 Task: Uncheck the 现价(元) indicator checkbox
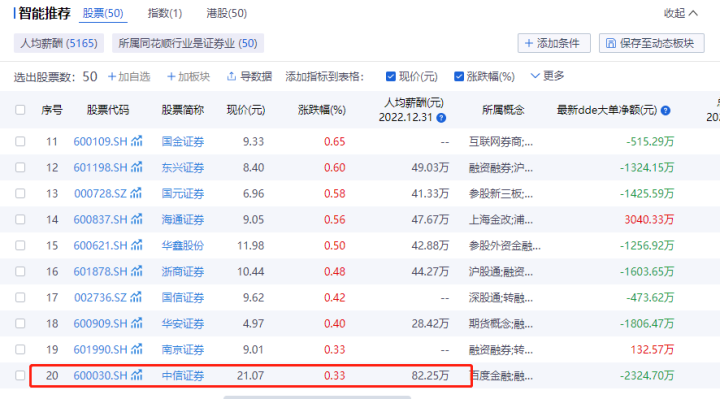coord(391,76)
